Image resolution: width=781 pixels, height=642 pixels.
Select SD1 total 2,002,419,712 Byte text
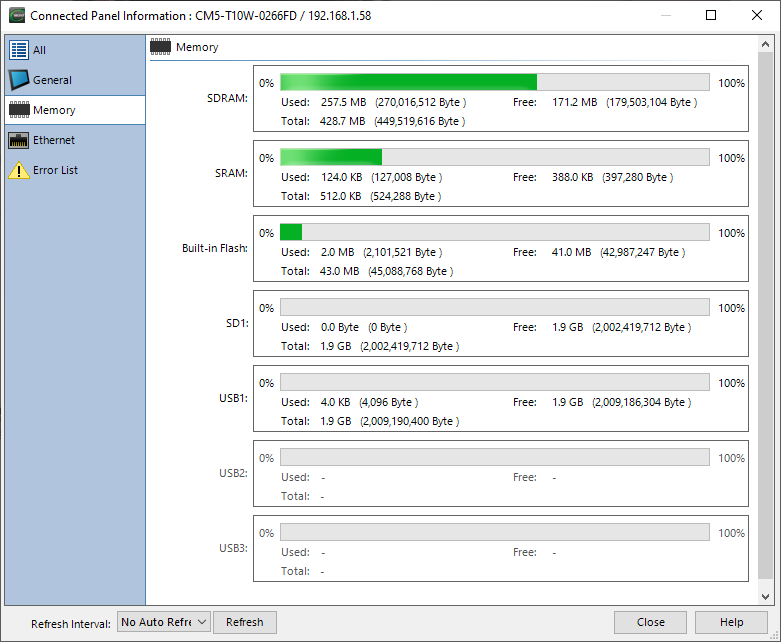[x=409, y=346]
